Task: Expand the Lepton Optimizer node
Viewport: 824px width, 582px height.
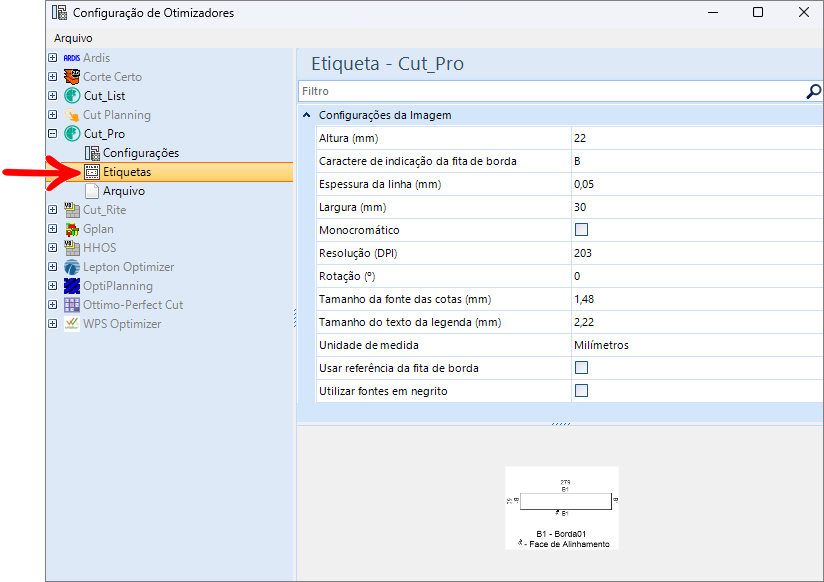Action: 53,267
